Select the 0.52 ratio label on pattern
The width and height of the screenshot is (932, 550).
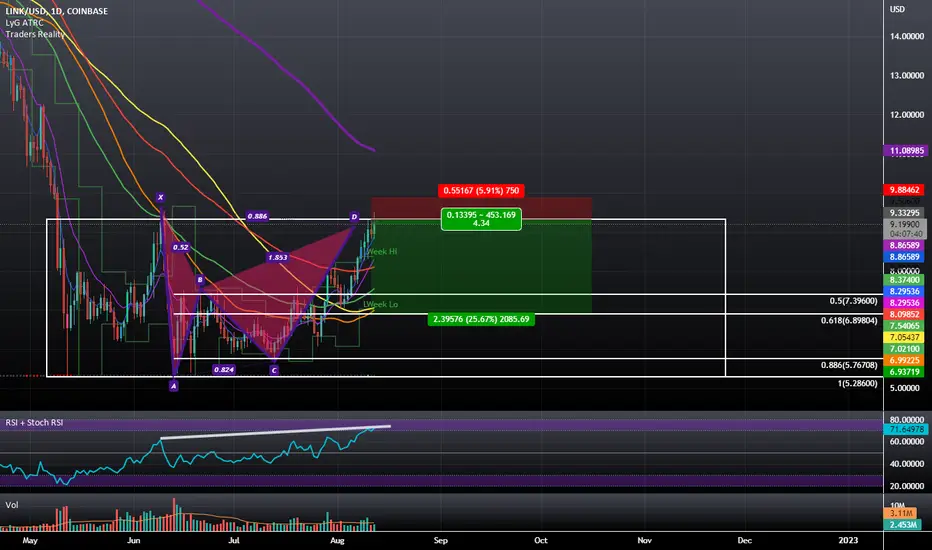(180, 247)
